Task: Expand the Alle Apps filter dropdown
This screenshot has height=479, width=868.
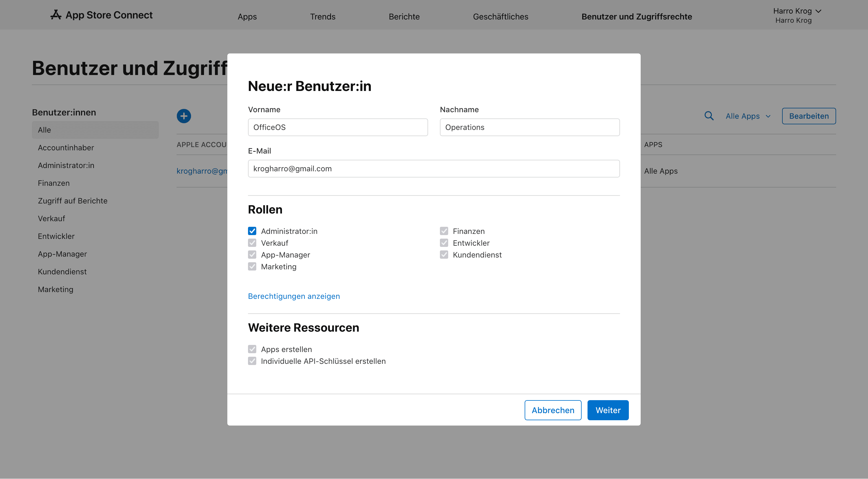Action: (x=748, y=116)
